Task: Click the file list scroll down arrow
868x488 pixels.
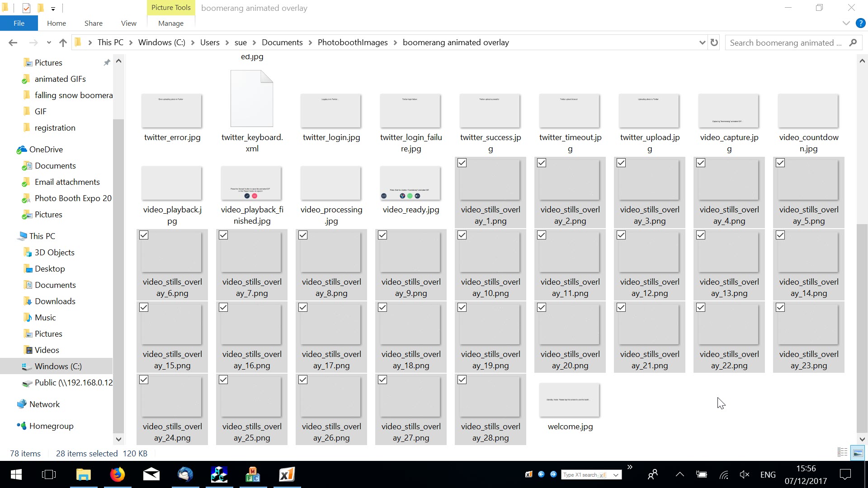Action: pyautogui.click(x=862, y=439)
